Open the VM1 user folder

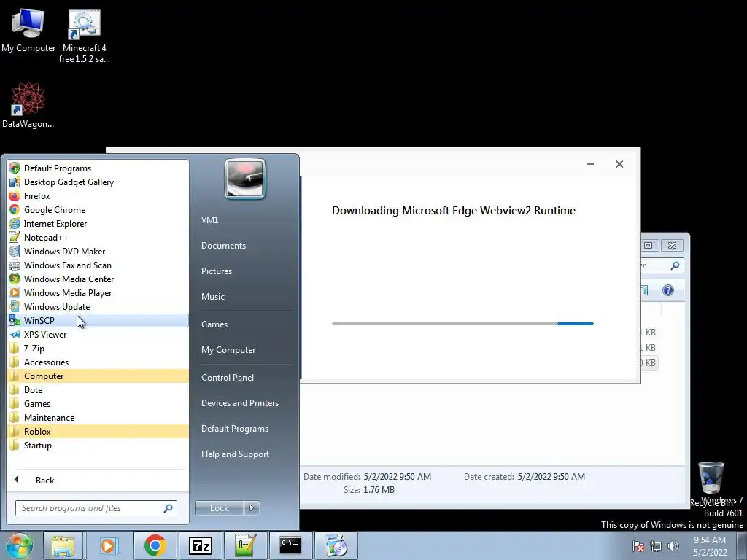point(209,219)
